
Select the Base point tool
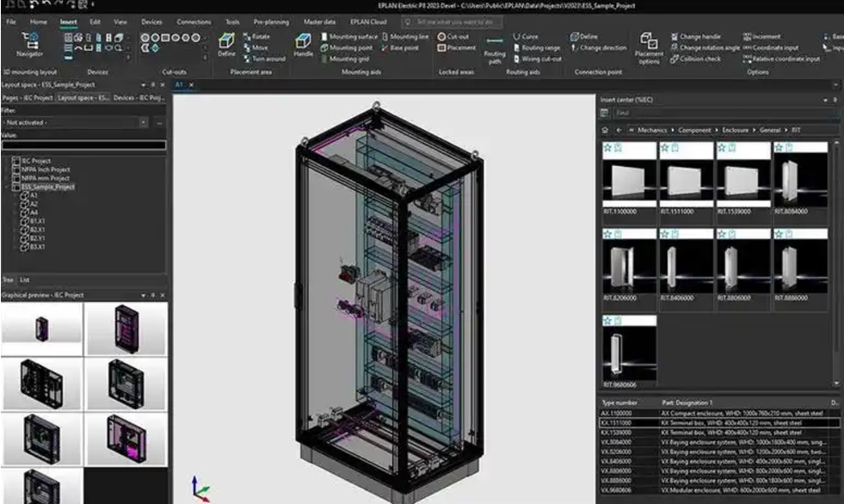point(400,48)
